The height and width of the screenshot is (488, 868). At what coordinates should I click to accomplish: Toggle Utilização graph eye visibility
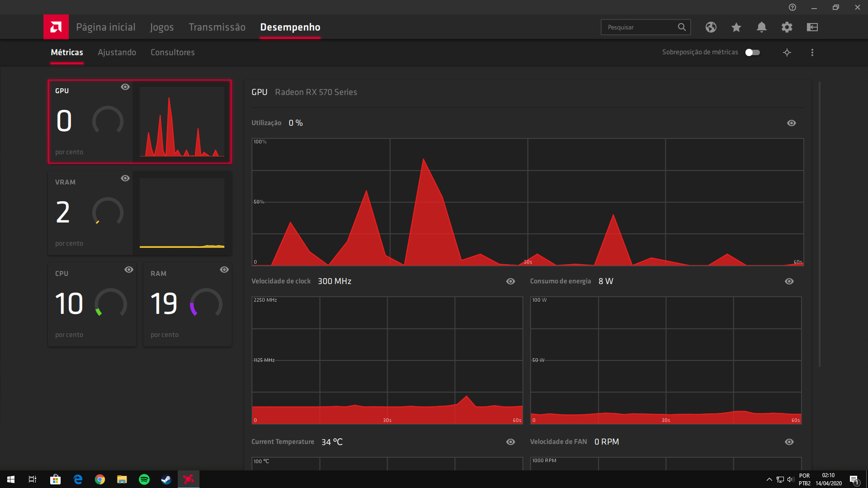792,123
